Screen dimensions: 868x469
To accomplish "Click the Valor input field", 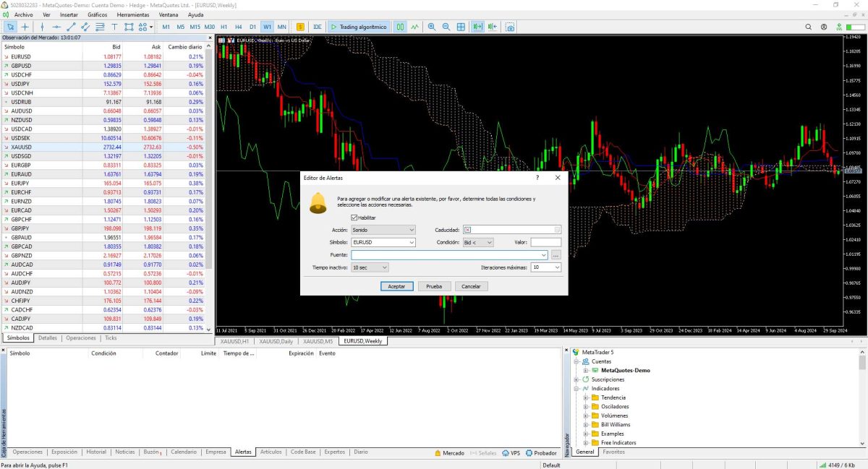I will tap(545, 242).
